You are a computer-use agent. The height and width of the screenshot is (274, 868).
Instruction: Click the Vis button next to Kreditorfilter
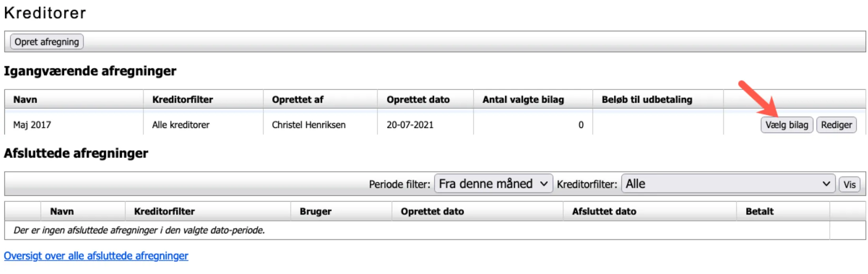(x=849, y=184)
